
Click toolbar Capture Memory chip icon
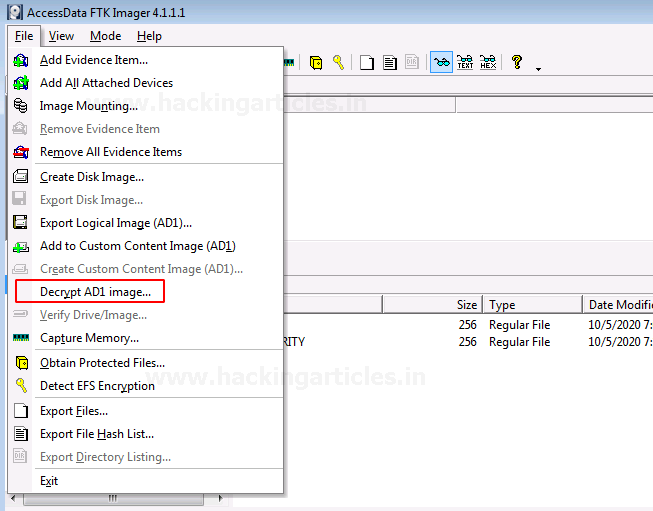(x=289, y=62)
